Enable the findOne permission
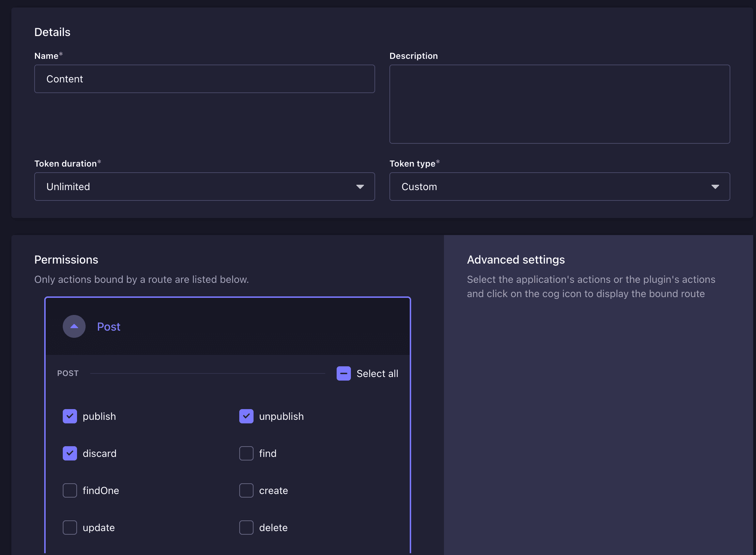 (70, 490)
